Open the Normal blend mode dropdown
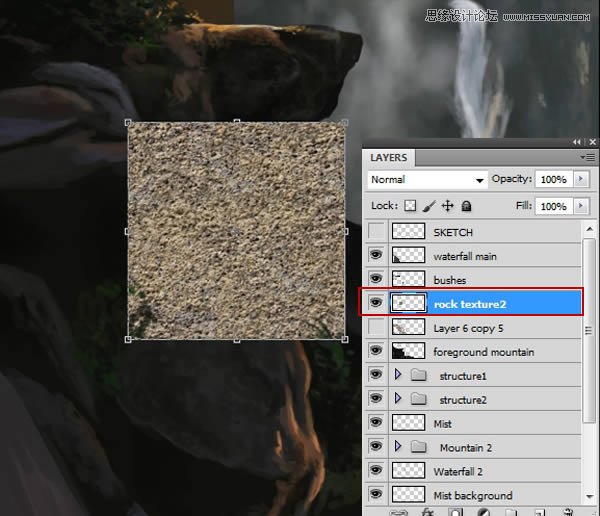Image resolution: width=600 pixels, height=516 pixels. [x=427, y=180]
